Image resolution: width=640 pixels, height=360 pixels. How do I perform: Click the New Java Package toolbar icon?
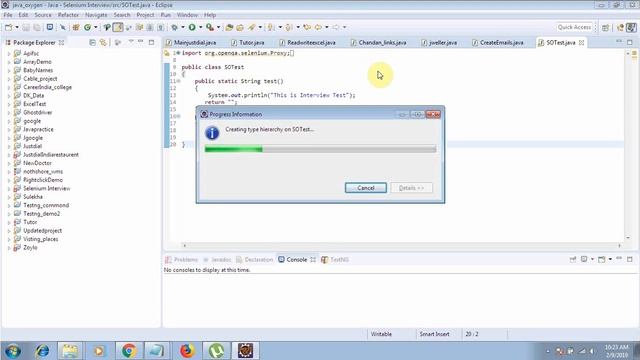pos(76,27)
